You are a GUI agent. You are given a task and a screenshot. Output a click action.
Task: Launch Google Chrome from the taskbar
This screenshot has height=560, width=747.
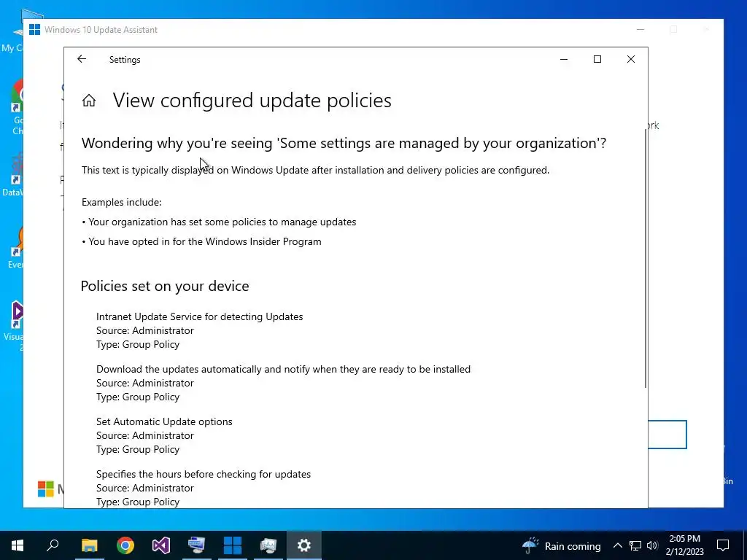(125, 545)
